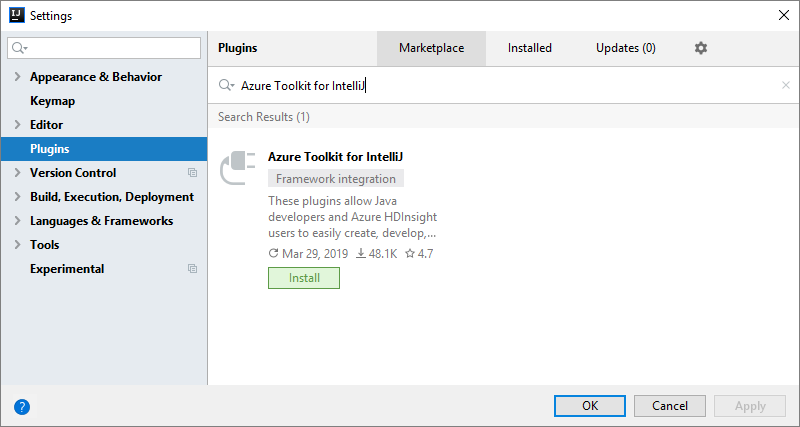Click the refresh icon near Mar 29, 2019

click(x=273, y=254)
